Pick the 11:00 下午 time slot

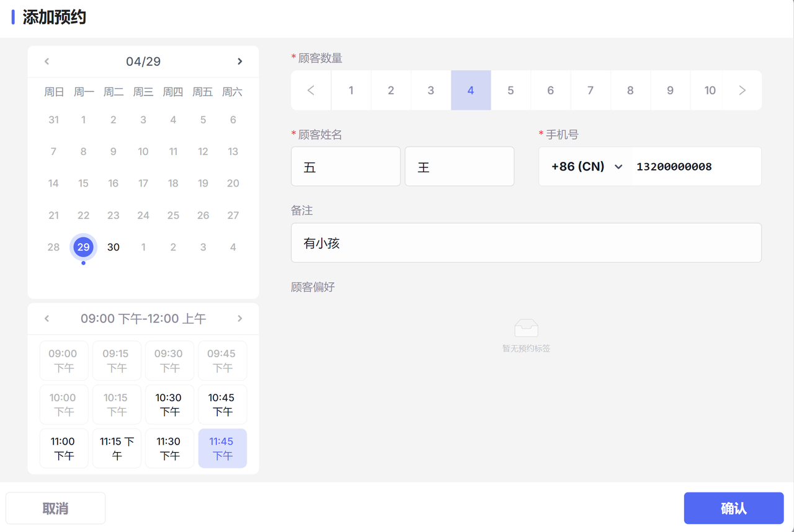(x=64, y=449)
